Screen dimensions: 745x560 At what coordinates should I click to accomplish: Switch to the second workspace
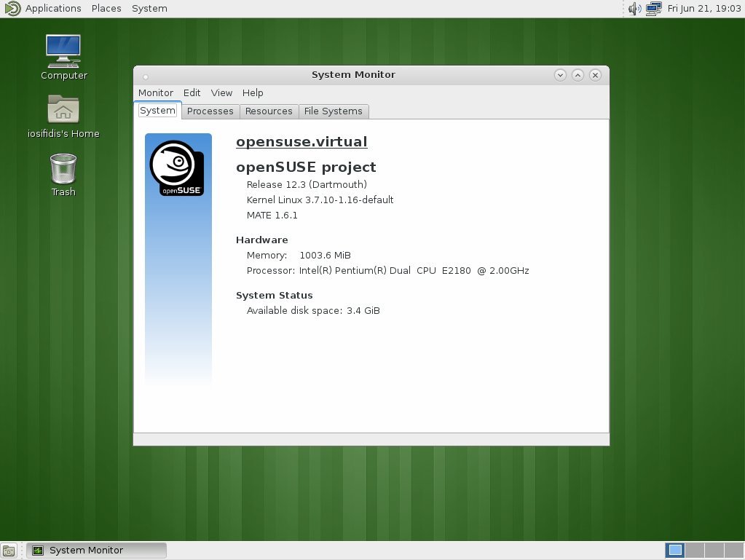click(695, 551)
